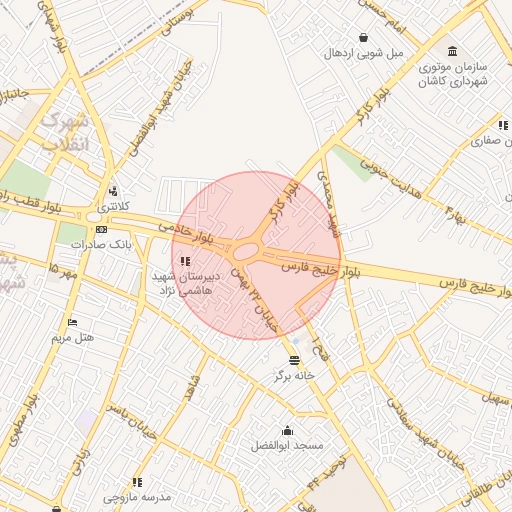
Task: Open the bank icon for بانک صادرات
Action: coord(101,229)
